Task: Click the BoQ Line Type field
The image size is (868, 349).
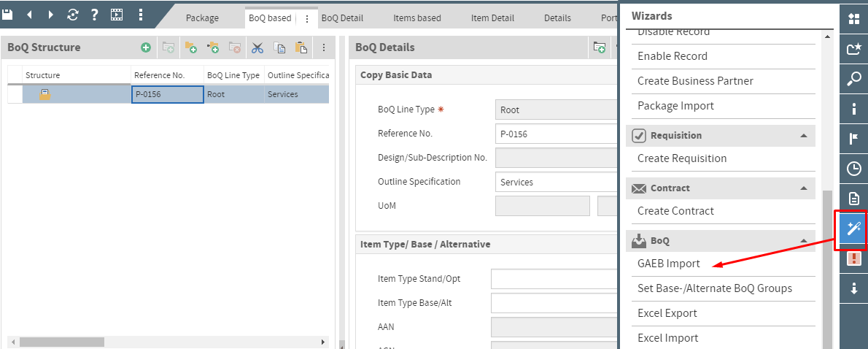Action: coord(557,110)
